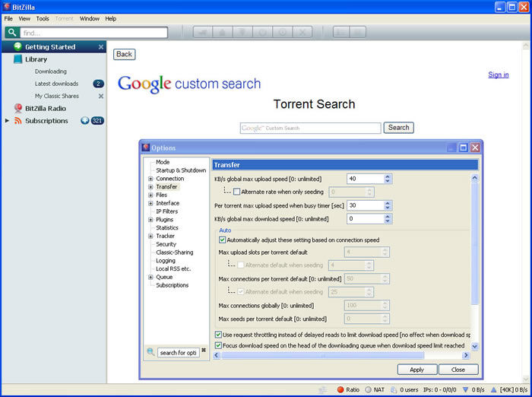
Task: Click the Google Custom Search input box
Action: (310, 128)
